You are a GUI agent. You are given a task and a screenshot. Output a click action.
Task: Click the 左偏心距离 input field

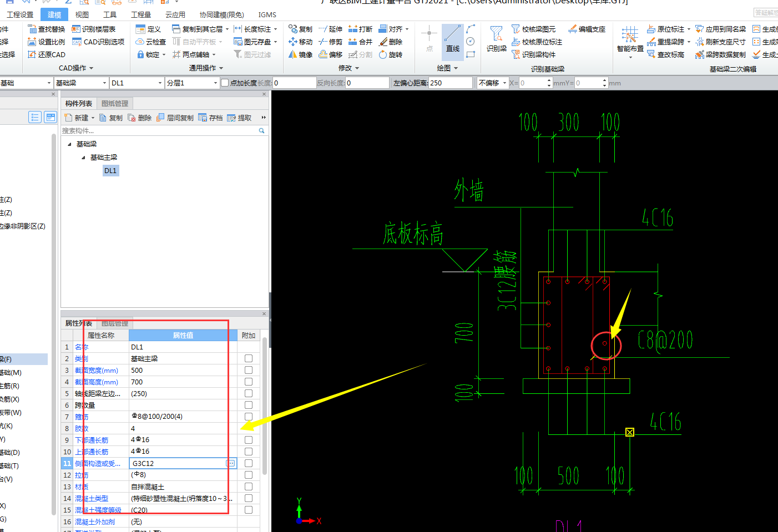pyautogui.click(x=450, y=83)
